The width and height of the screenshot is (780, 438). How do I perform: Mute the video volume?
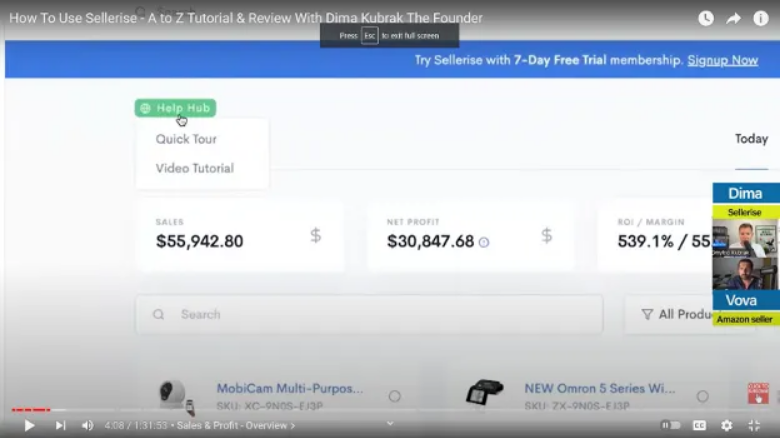(87, 426)
